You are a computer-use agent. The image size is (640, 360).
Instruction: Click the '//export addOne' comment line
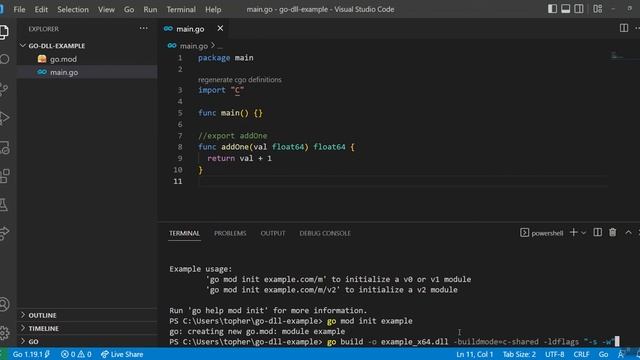point(232,135)
